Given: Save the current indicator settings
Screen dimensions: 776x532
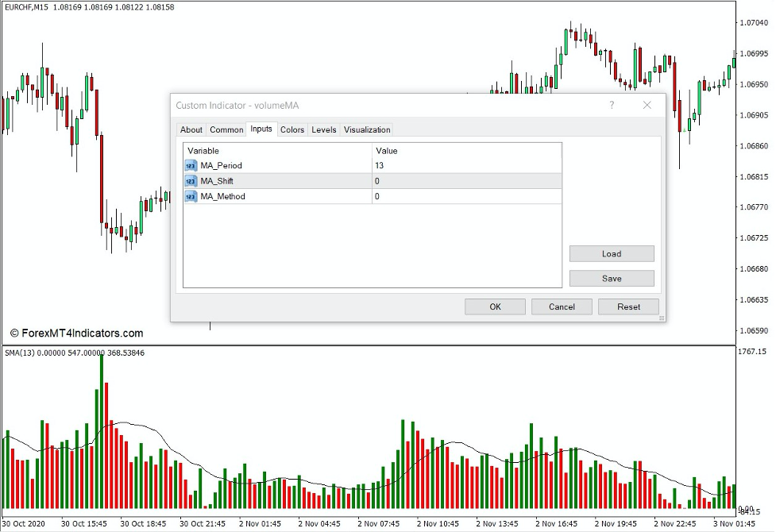Looking at the screenshot, I should click(x=611, y=278).
